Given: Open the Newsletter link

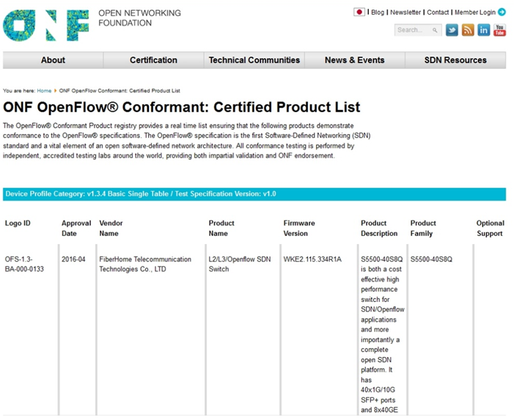Looking at the screenshot, I should [405, 12].
